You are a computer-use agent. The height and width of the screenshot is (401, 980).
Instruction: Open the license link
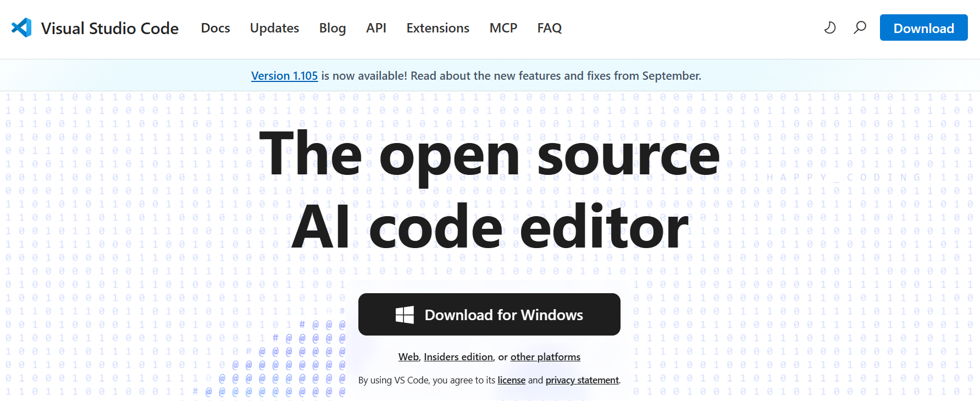pos(511,380)
